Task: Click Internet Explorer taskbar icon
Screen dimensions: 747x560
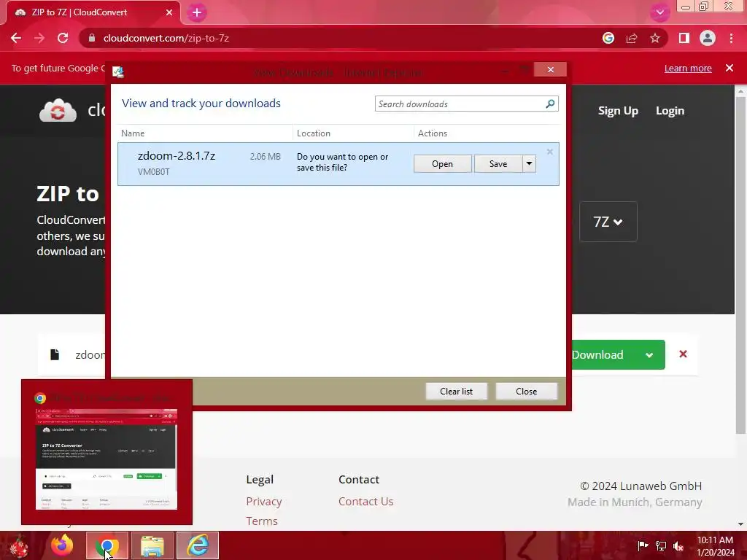Action: [x=198, y=545]
